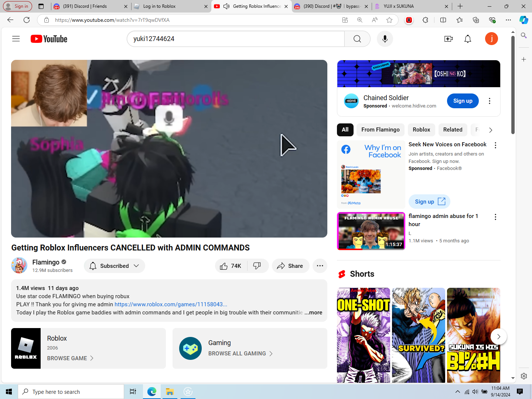Switch to YUJI x SUKUNA tab

pos(411,6)
